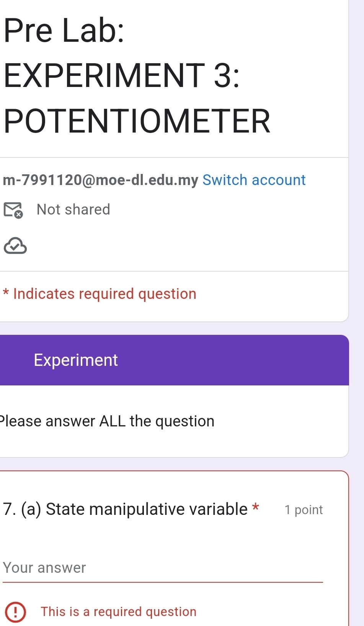Select the purple Experiment section header
This screenshot has width=364, height=626.
pos(174,360)
